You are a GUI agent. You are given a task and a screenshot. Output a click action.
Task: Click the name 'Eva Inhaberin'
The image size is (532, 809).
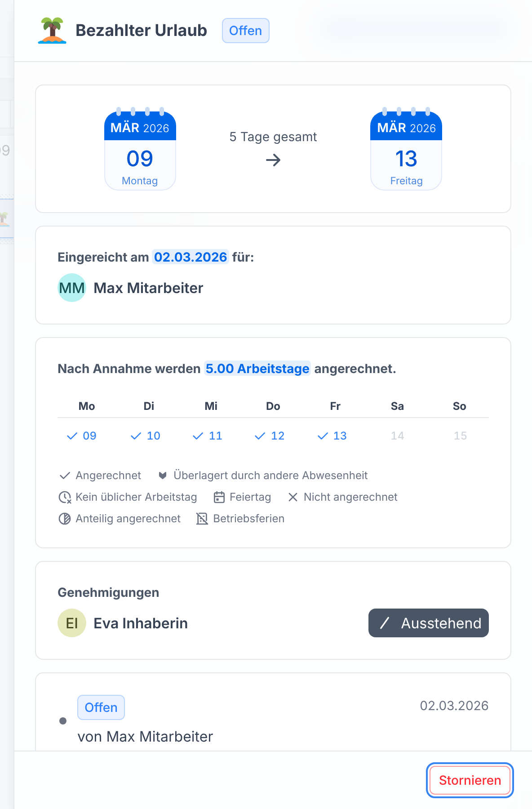pos(141,623)
